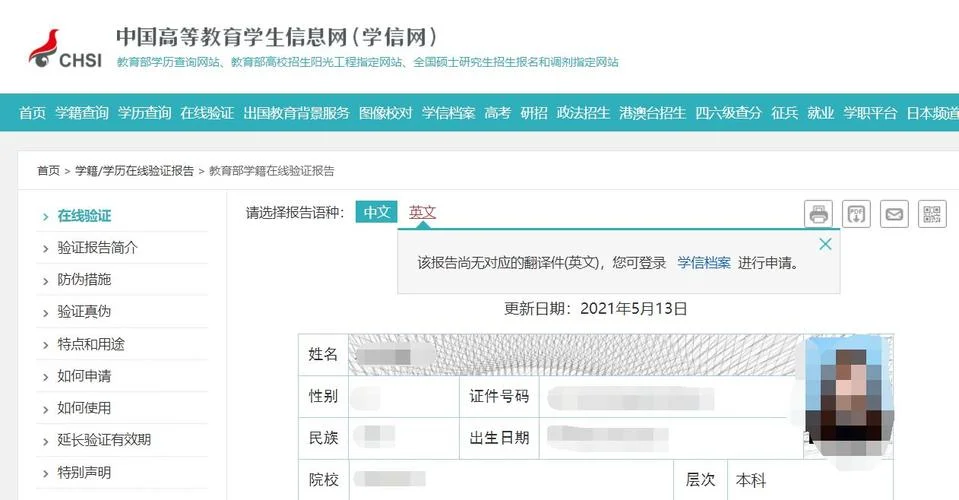
Task: Open 征兵 navigation item
Action: click(784, 113)
